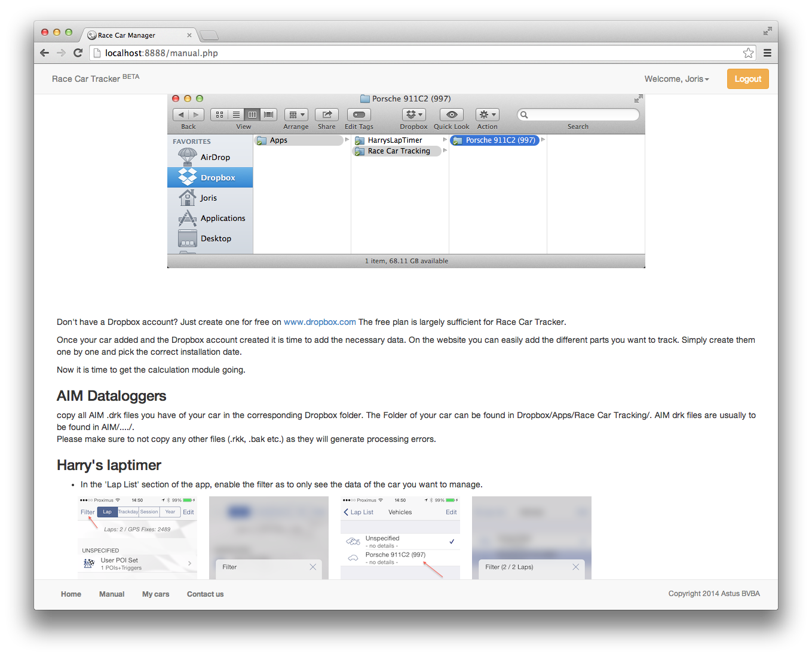The height and width of the screenshot is (657, 812).
Task: Click the Finder Dropbox folder screenshot
Action: (x=406, y=181)
